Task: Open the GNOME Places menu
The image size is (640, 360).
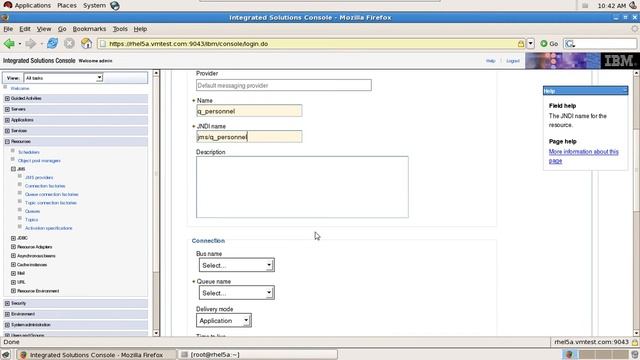Action: [x=67, y=6]
